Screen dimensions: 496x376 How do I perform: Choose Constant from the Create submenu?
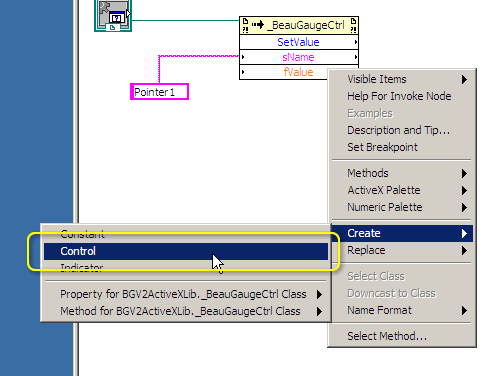[186, 234]
